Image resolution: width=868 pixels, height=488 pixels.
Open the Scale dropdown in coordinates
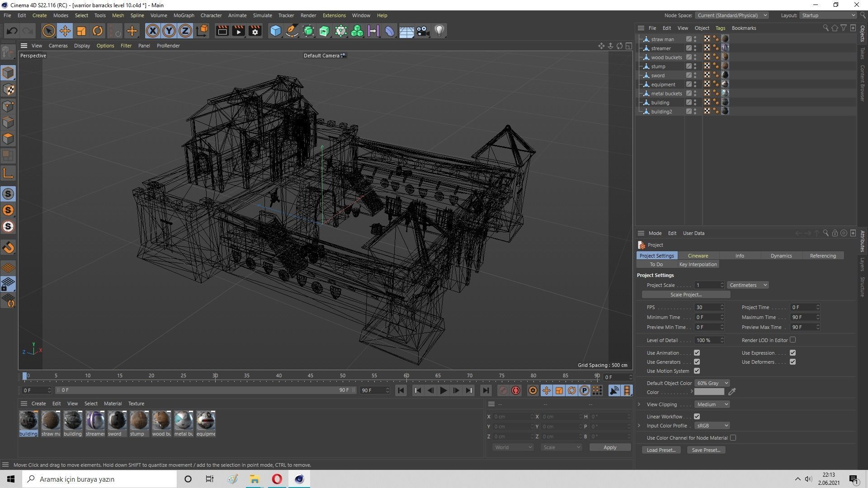click(x=561, y=447)
